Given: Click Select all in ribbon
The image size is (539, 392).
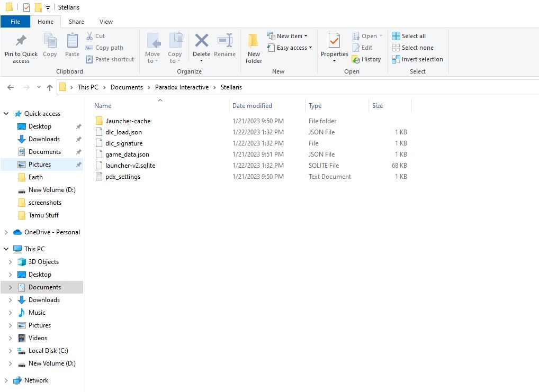Looking at the screenshot, I should click(x=409, y=36).
